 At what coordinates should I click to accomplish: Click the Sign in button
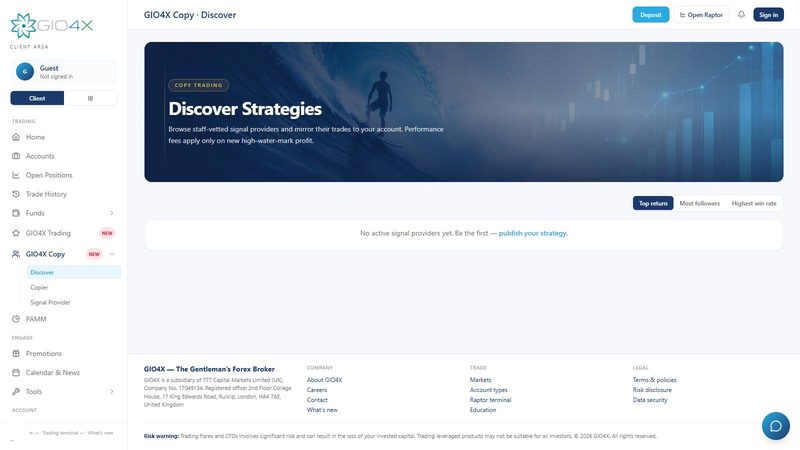768,15
